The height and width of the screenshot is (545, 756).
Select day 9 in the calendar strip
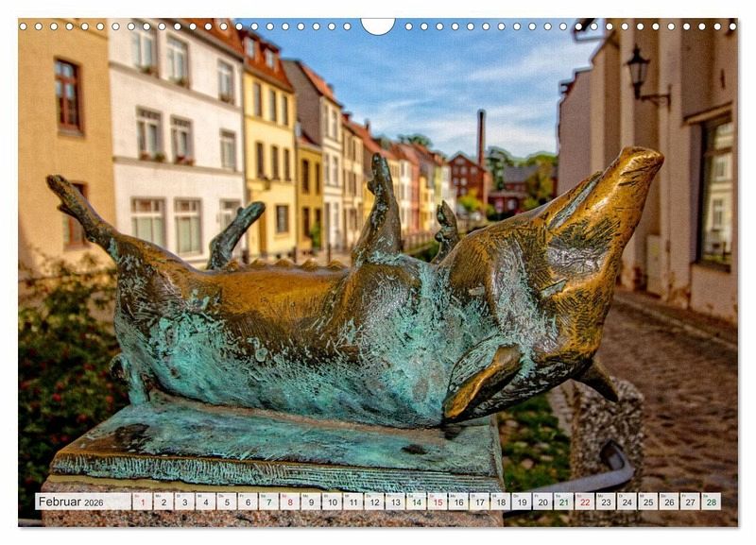tap(311, 502)
